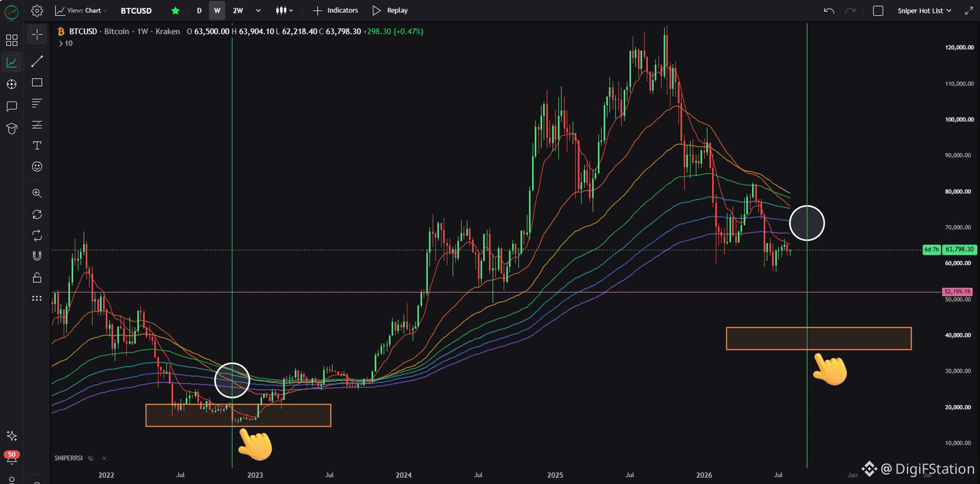This screenshot has height=484, width=980.
Task: Toggle magnet snap mode
Action: pos(37,256)
